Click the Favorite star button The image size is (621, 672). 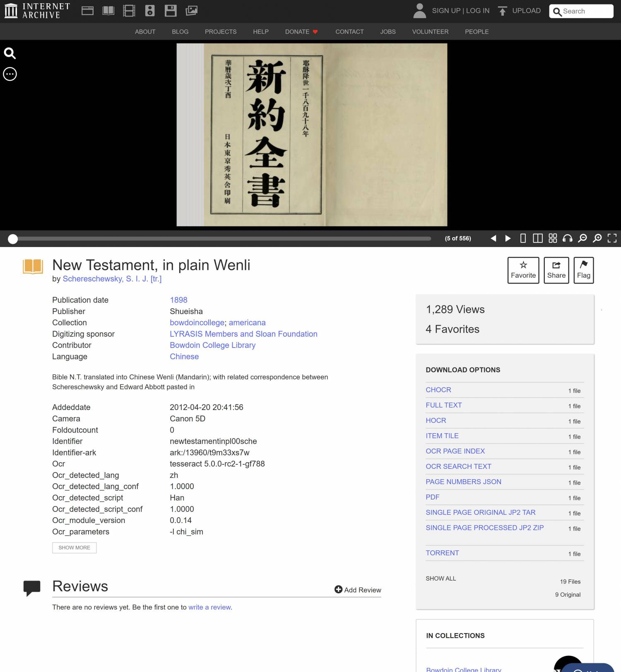[x=523, y=270]
